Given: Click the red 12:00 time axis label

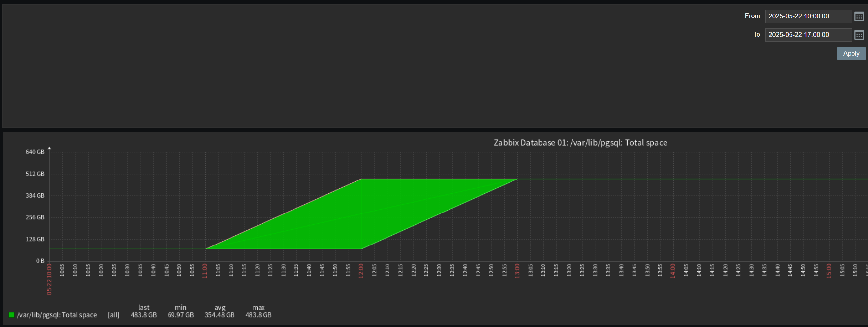Looking at the screenshot, I should click(361, 271).
